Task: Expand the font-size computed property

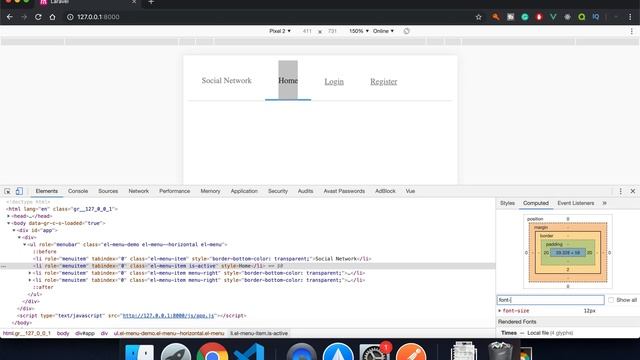Action: pos(500,311)
